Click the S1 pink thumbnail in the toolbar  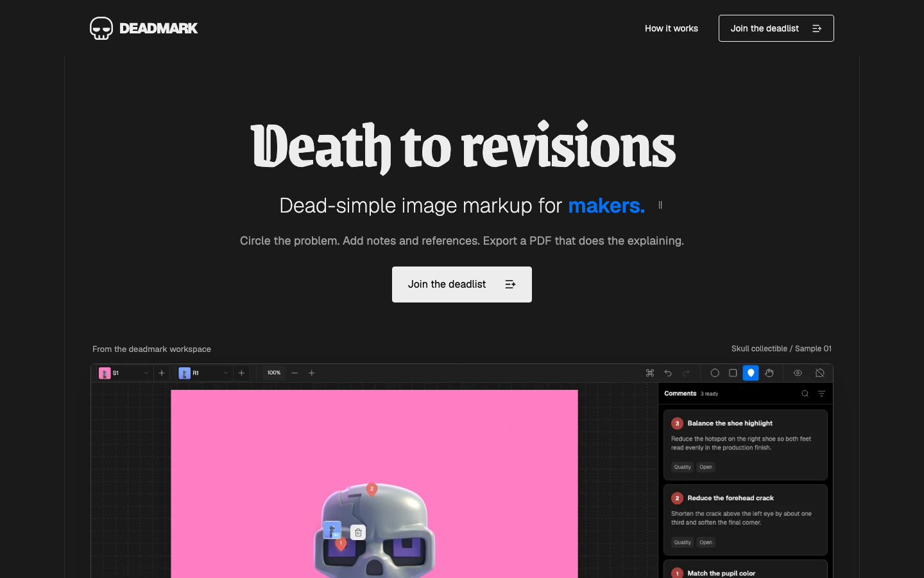click(105, 373)
